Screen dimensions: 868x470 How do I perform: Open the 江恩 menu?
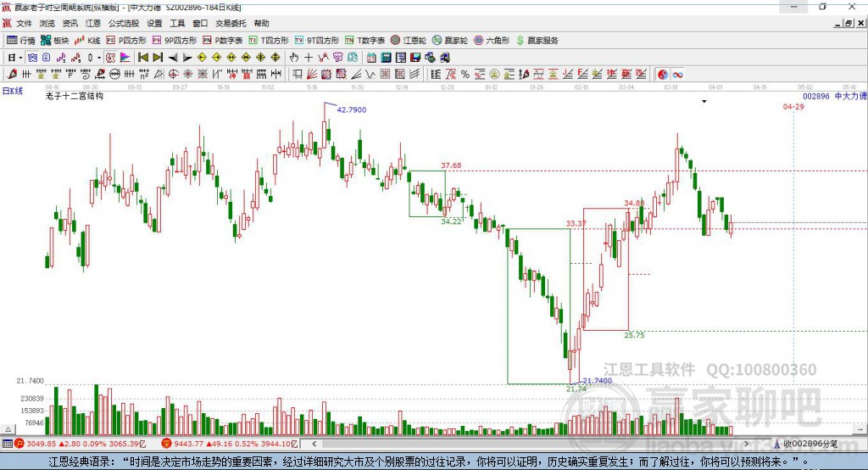pos(93,23)
